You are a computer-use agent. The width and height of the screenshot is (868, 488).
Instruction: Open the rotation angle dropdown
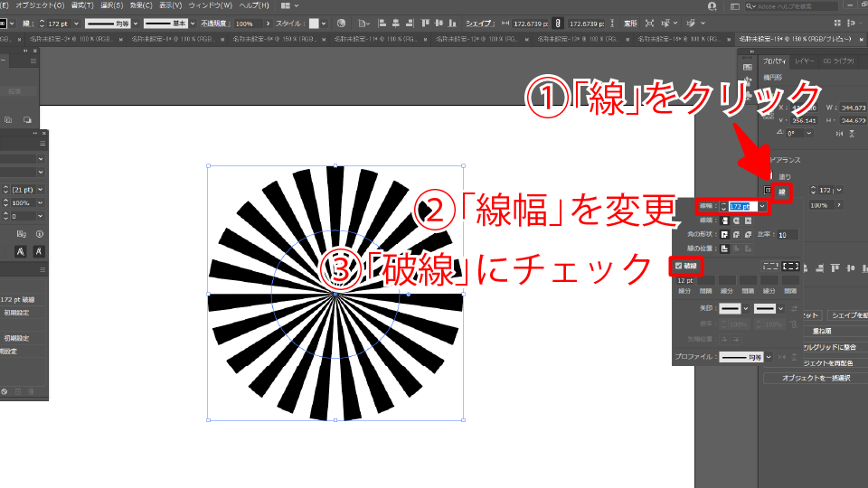click(808, 134)
